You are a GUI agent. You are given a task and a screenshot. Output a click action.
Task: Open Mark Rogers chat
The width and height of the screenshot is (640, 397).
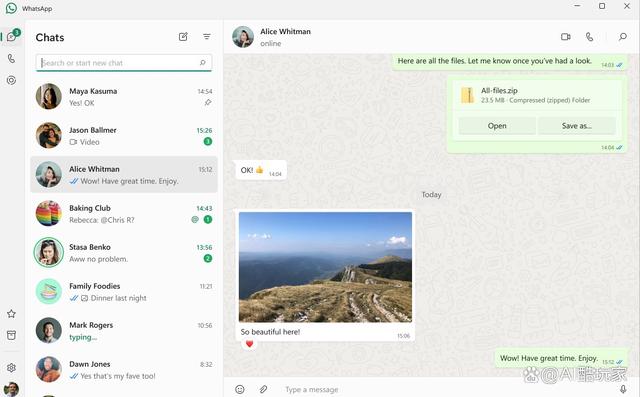tap(124, 330)
